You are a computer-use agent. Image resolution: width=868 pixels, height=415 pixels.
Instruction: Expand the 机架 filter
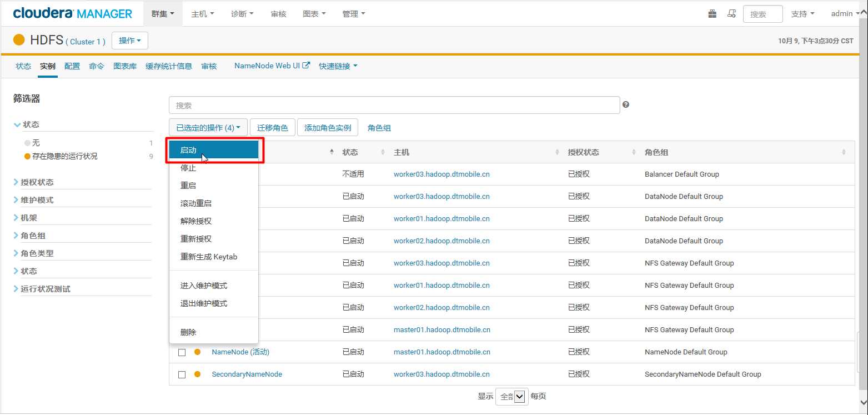[x=26, y=218]
